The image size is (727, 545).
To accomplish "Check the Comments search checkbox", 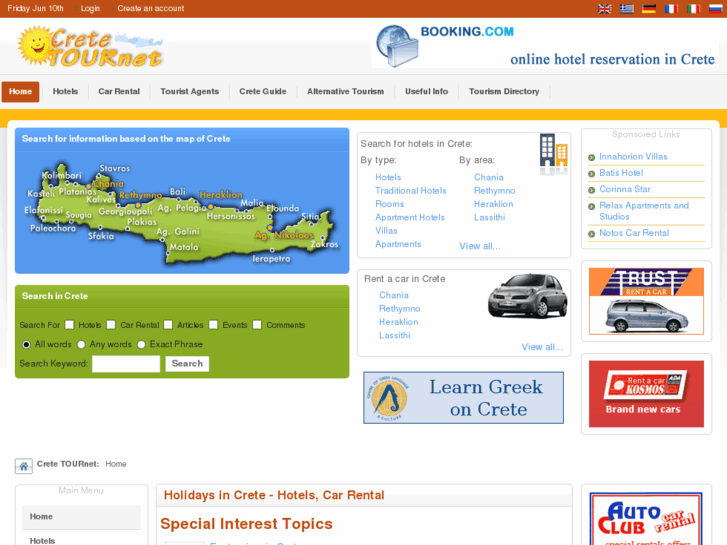I will pos(257,325).
